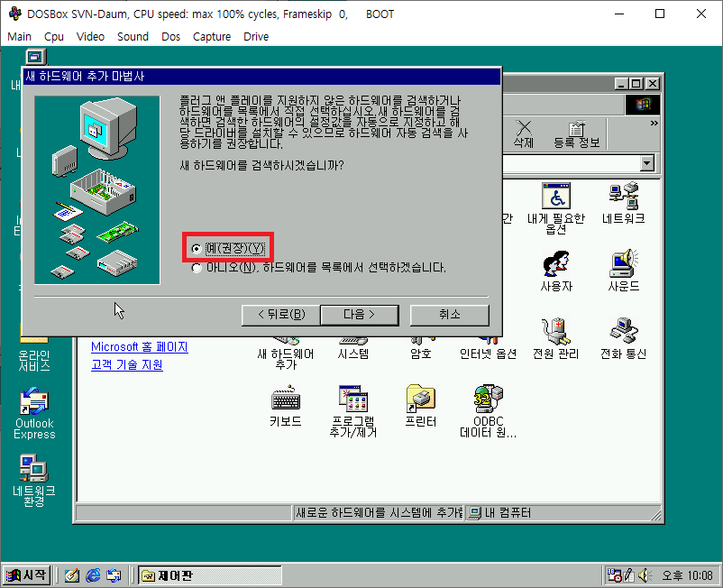Open the Cpu menu in DOSBox
The height and width of the screenshot is (588, 723).
[54, 36]
